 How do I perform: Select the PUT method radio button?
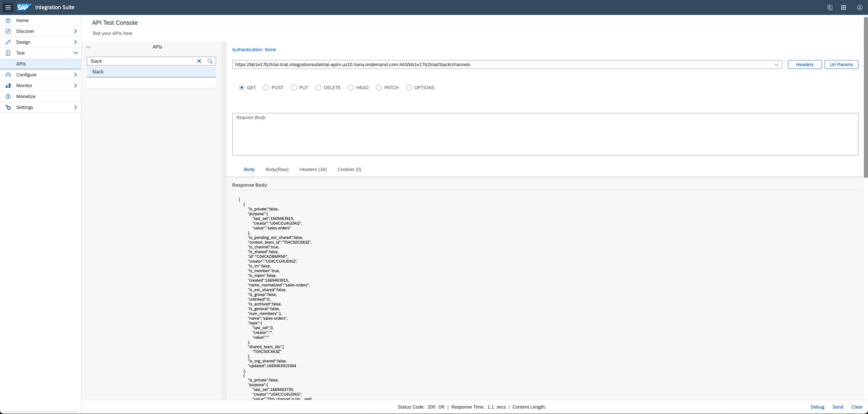coord(294,88)
